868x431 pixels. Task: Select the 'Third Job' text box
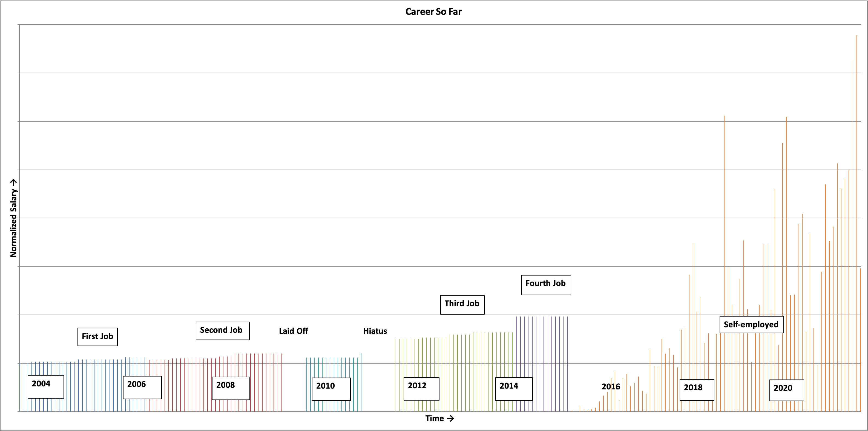coord(462,305)
